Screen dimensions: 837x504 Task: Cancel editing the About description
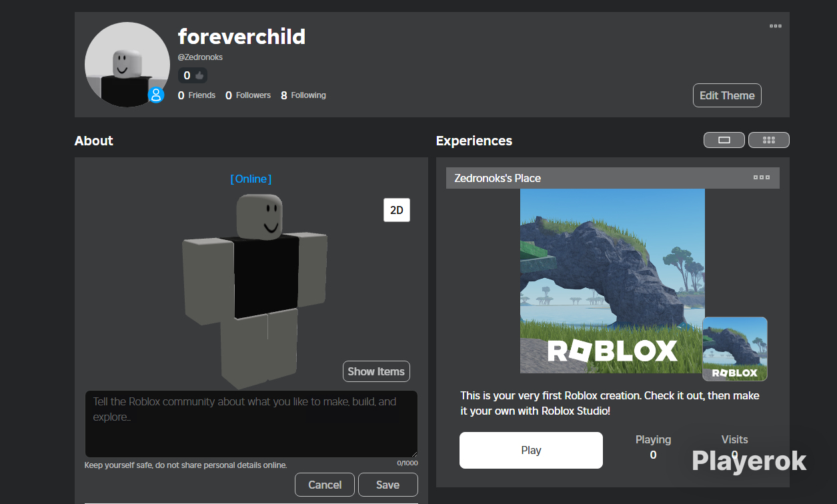[325, 485]
